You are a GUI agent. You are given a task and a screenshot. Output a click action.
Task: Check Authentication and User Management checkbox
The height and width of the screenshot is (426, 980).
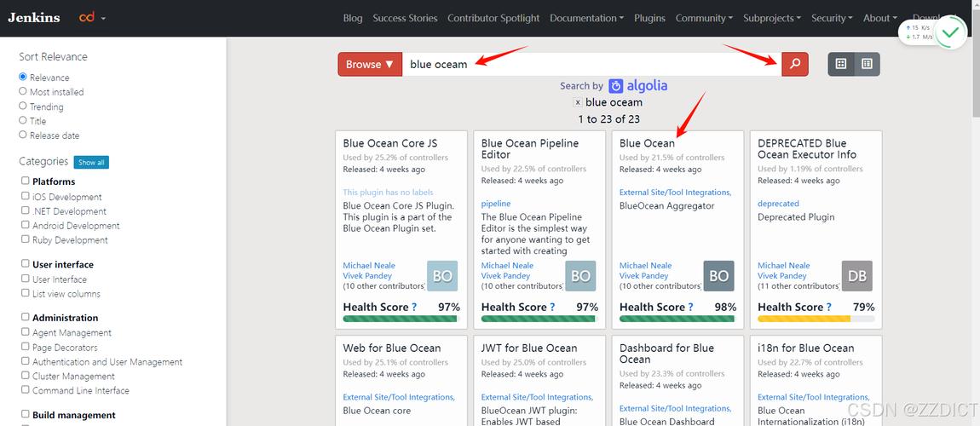click(25, 360)
